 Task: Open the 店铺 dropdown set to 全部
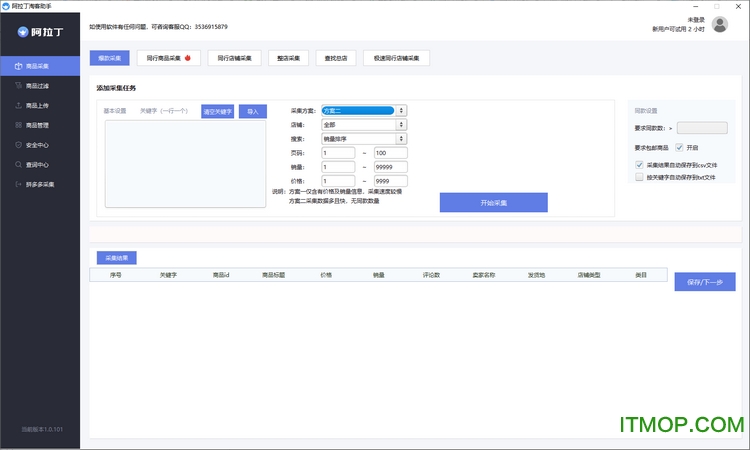coord(363,125)
